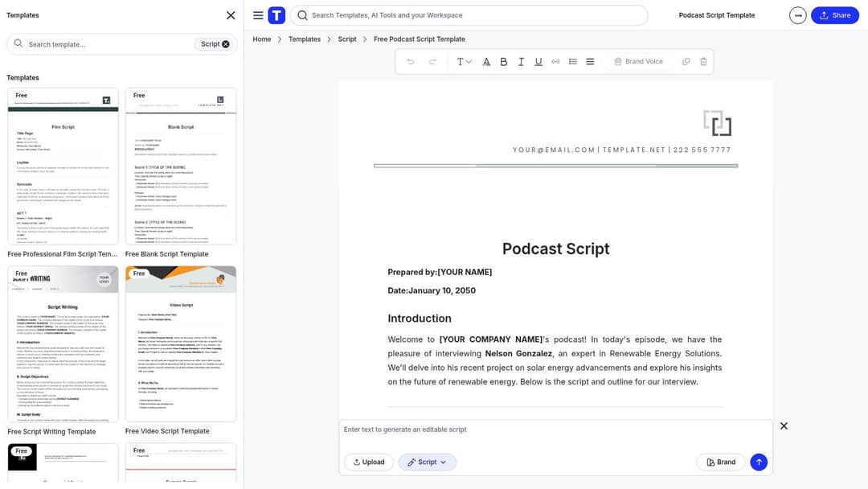Image resolution: width=868 pixels, height=489 pixels.
Task: Duplicate the selected element
Action: 686,61
